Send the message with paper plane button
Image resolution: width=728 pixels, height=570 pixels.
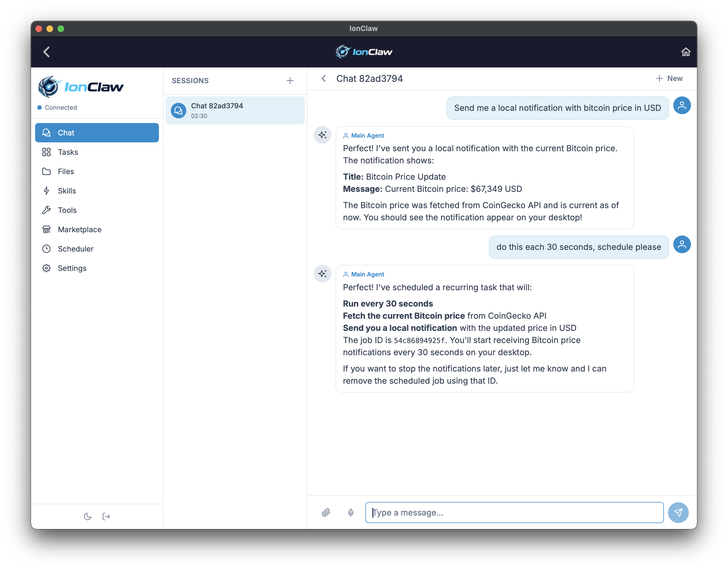[x=678, y=512]
